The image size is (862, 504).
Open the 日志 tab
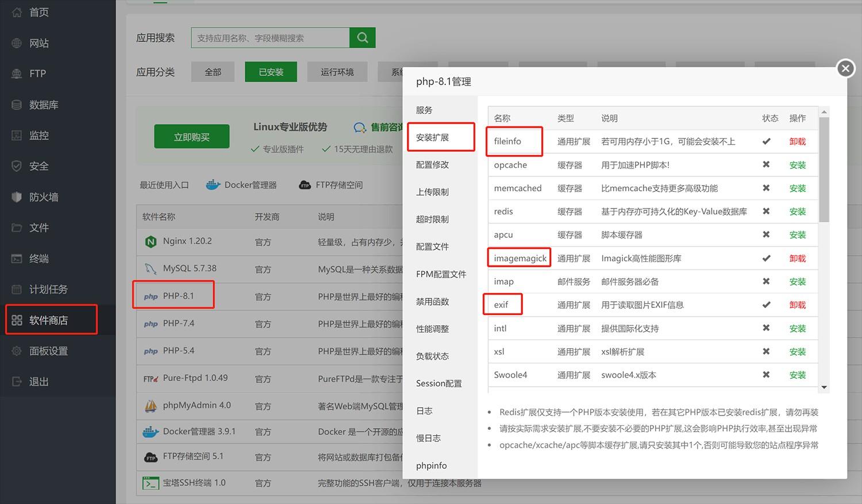click(x=424, y=411)
